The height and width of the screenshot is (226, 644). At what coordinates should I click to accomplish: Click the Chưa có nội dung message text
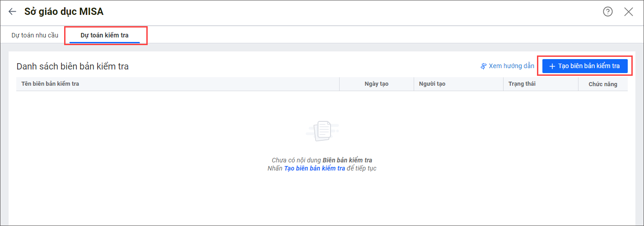pos(296,160)
